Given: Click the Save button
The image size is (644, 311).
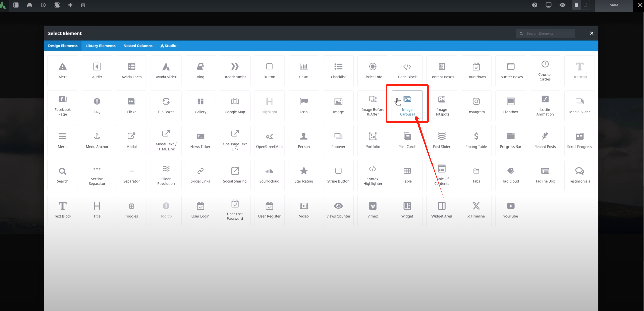Looking at the screenshot, I should point(614,5).
